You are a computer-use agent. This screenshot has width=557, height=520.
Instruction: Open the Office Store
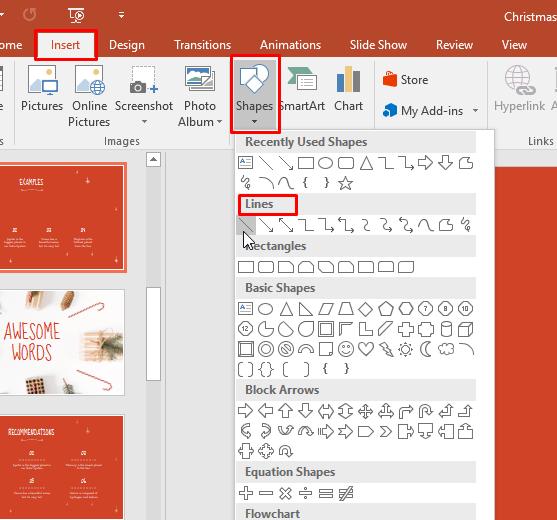point(405,80)
